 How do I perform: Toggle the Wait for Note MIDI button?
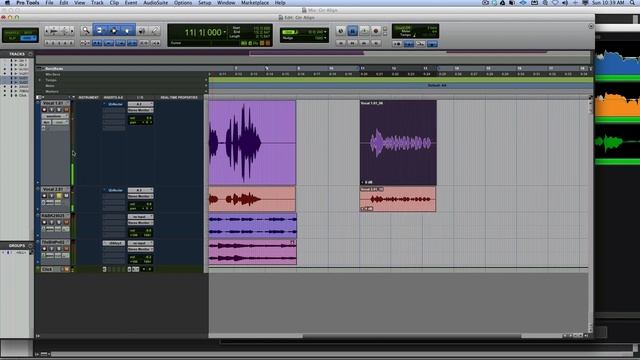(397, 44)
